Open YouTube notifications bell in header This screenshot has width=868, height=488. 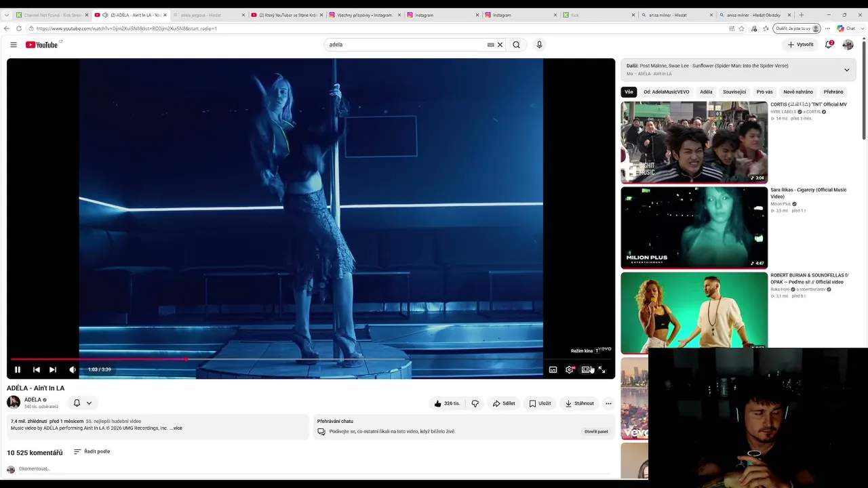(x=829, y=45)
